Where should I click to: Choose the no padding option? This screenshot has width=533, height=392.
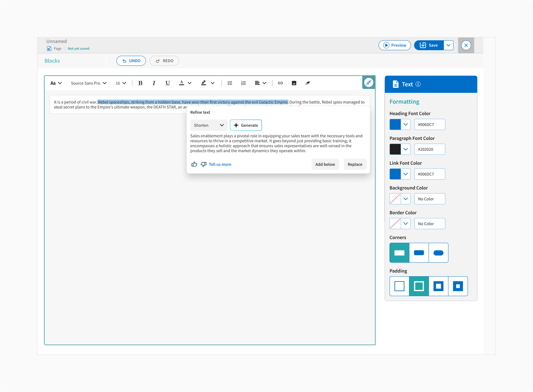click(399, 286)
